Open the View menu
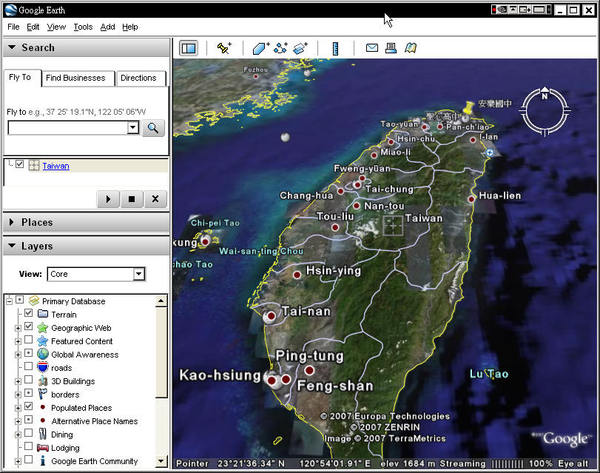The height and width of the screenshot is (473, 600). click(56, 27)
